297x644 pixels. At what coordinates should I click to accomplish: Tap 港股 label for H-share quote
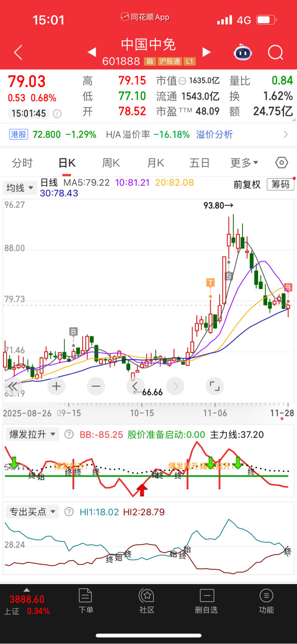coord(19,134)
